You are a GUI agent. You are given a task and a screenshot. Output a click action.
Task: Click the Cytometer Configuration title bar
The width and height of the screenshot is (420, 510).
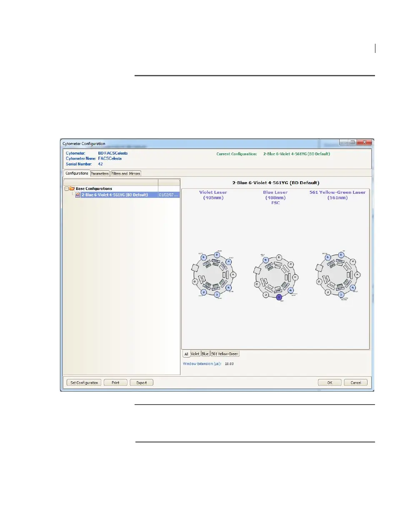pyautogui.click(x=200, y=143)
